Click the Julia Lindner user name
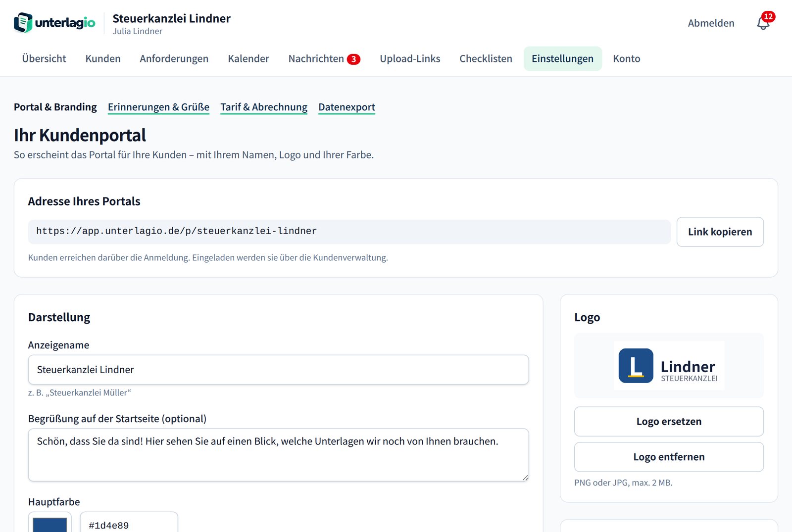 tap(138, 31)
